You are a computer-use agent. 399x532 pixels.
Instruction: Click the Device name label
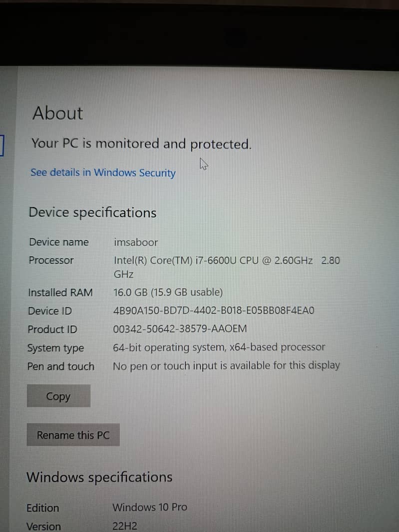59,242
